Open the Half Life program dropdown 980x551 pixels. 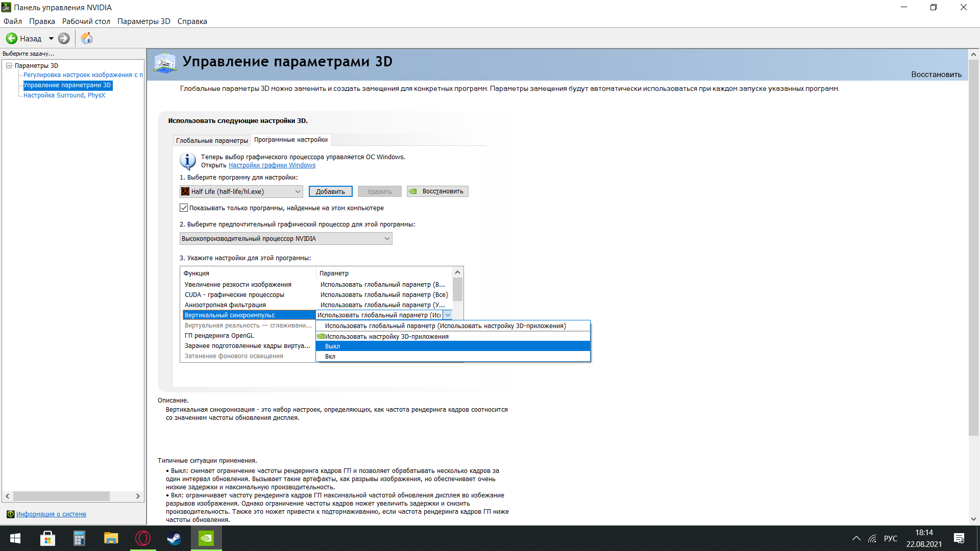click(x=241, y=191)
